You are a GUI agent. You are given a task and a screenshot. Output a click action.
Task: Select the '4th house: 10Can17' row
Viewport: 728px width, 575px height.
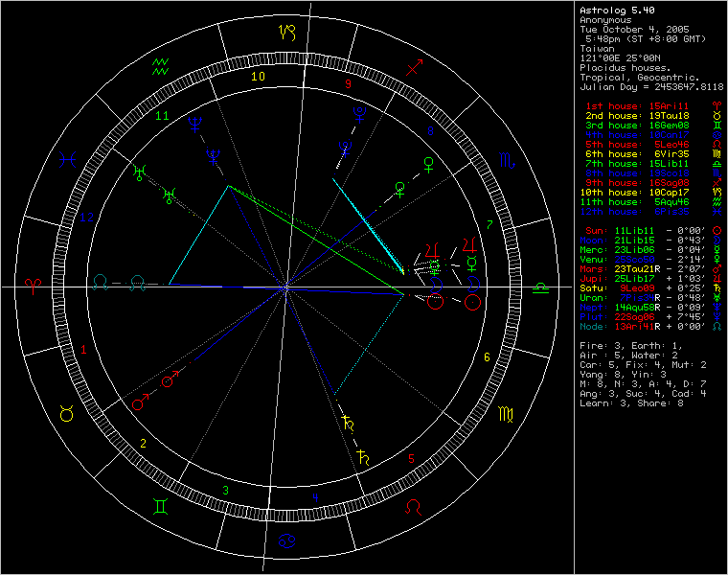click(x=637, y=135)
